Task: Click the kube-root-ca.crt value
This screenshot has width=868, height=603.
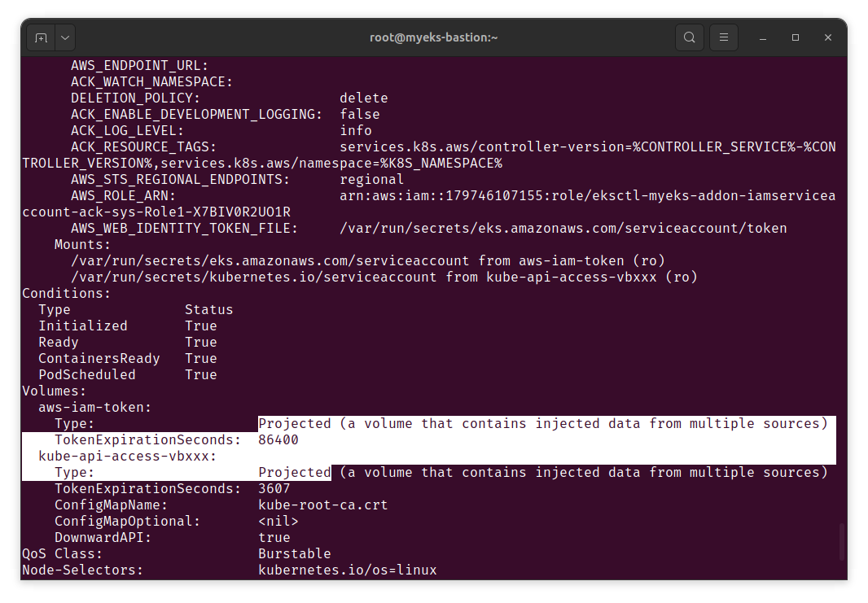Action: (x=322, y=505)
